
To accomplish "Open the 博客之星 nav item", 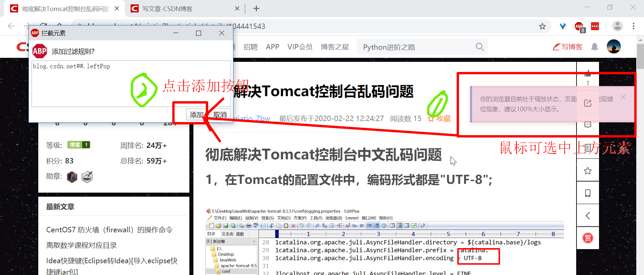I will coord(335,47).
